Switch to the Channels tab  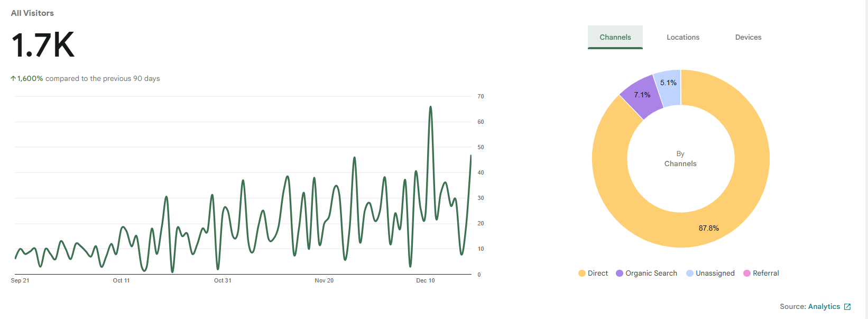coord(615,37)
